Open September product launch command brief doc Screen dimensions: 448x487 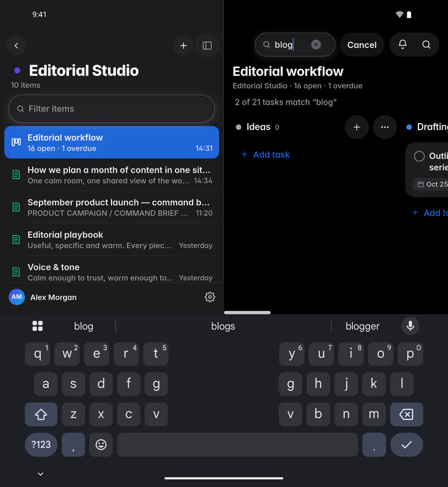[x=112, y=207]
